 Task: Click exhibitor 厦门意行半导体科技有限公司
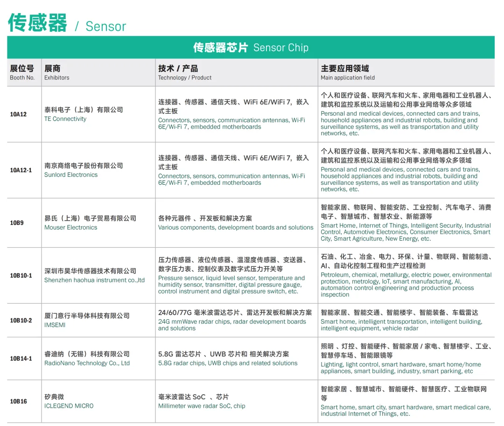[87, 316]
